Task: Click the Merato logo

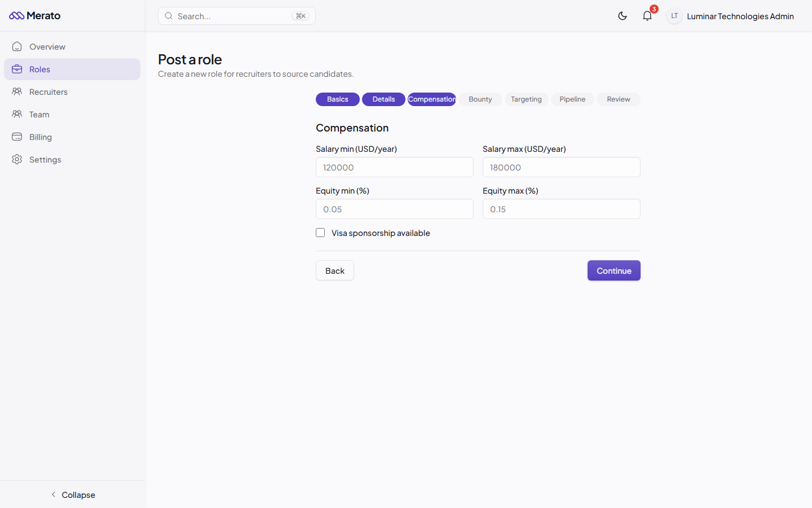Action: click(34, 15)
